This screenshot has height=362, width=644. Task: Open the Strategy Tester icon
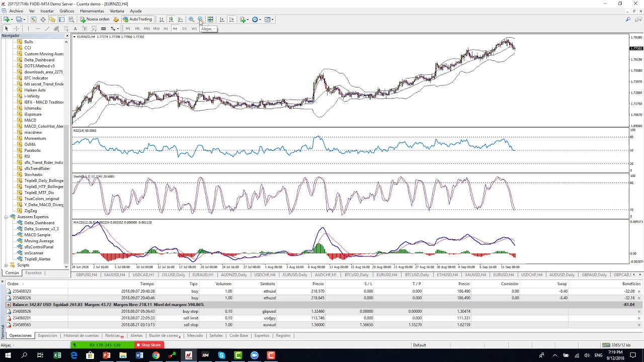coord(71,20)
